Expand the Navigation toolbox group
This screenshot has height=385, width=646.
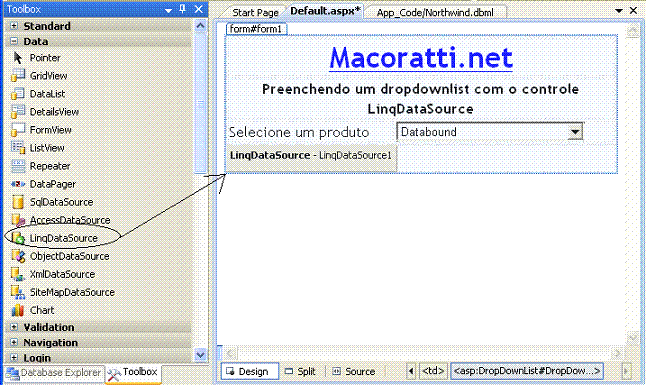point(14,343)
